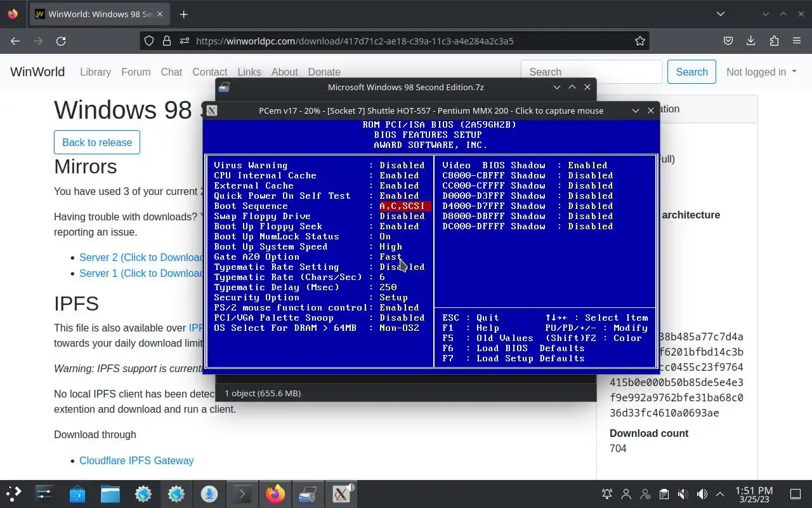Open download-arrow taskbar application

209,493
